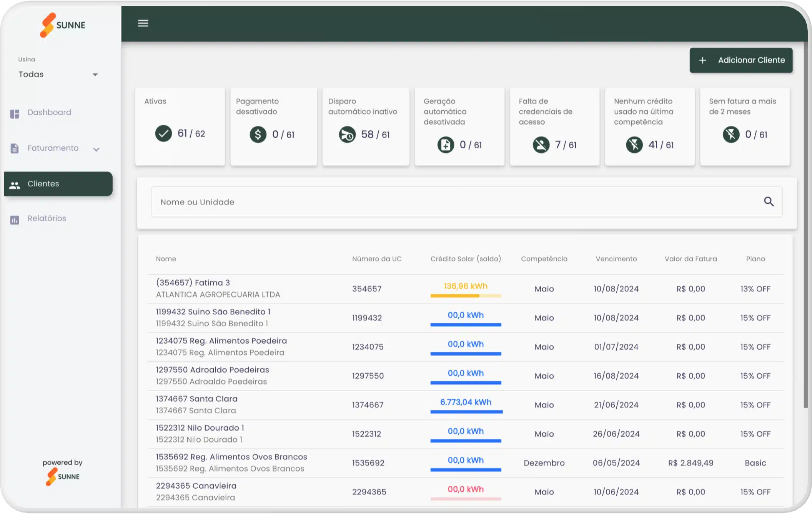The width and height of the screenshot is (812, 514).
Task: Click the Dezembro competência cell
Action: coord(544,463)
